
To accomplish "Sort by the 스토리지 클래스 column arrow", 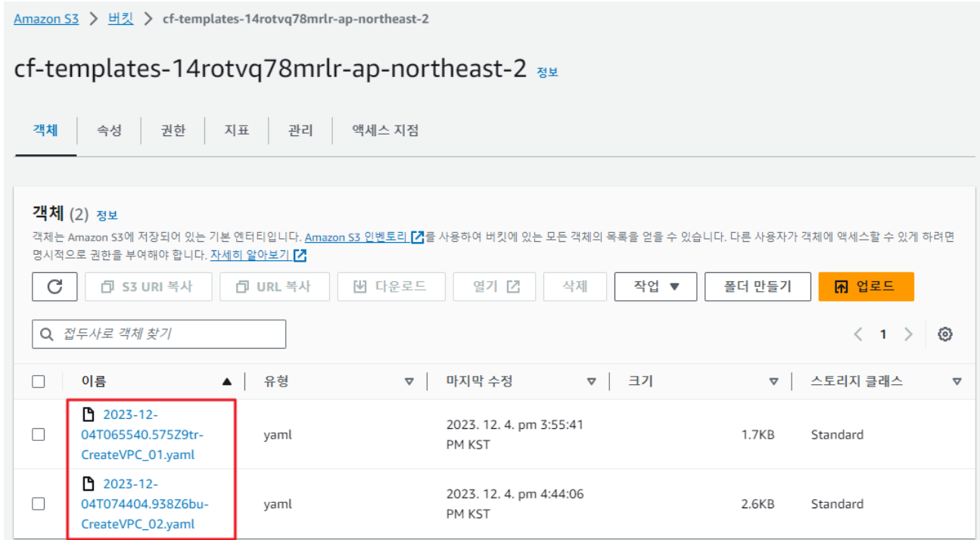I will (x=957, y=382).
